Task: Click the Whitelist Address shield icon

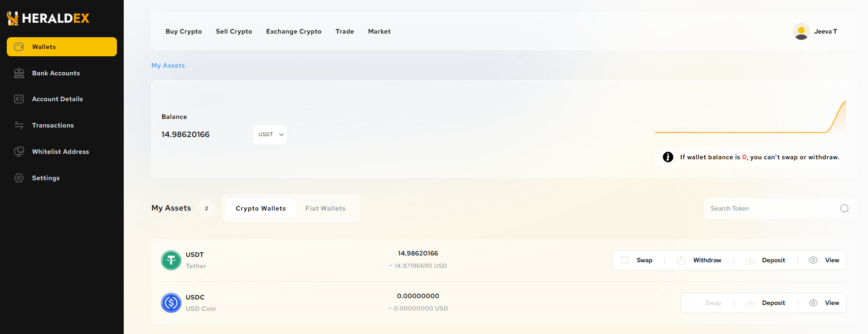Action: click(19, 152)
